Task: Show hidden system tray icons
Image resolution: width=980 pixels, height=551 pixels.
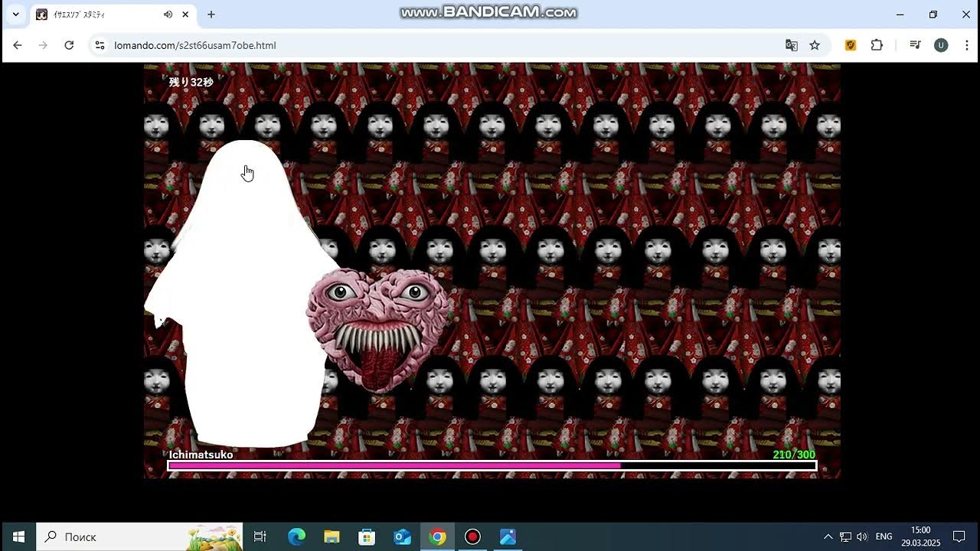Action: point(828,536)
